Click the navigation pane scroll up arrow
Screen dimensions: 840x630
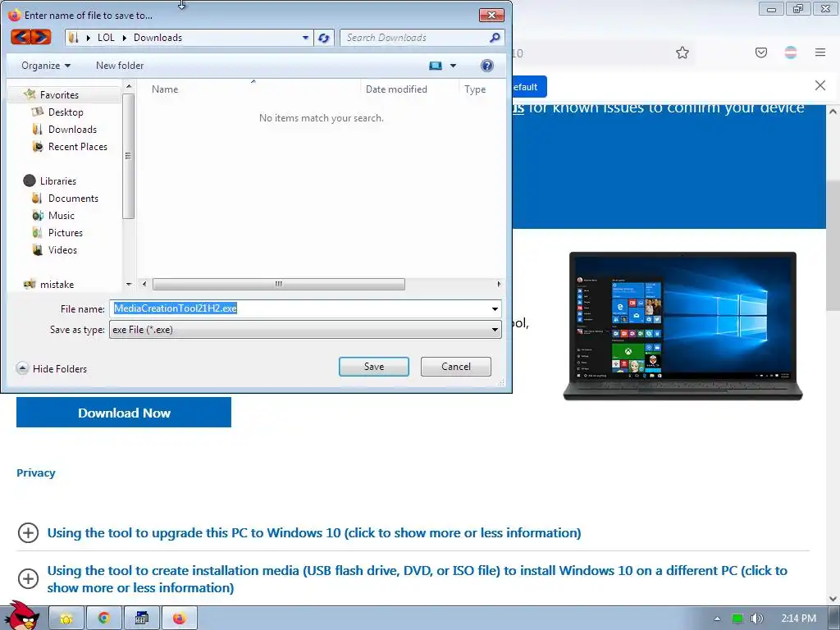point(129,85)
